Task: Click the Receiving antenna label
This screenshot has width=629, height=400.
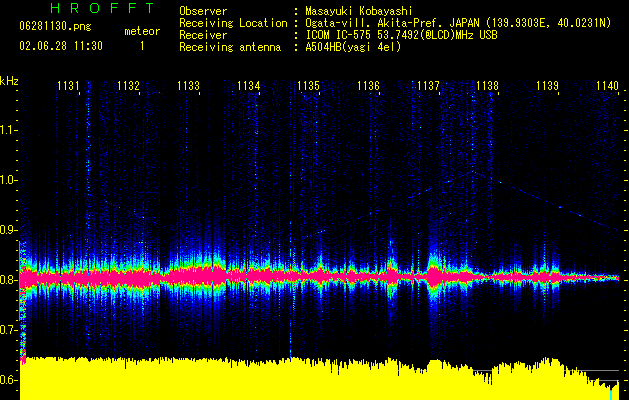Action: tap(230, 47)
